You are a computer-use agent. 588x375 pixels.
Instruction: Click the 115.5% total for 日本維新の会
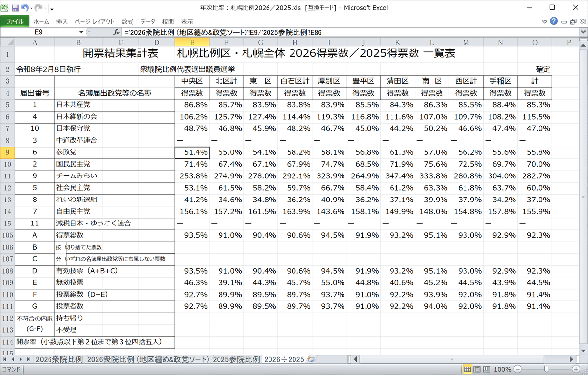tap(535, 117)
